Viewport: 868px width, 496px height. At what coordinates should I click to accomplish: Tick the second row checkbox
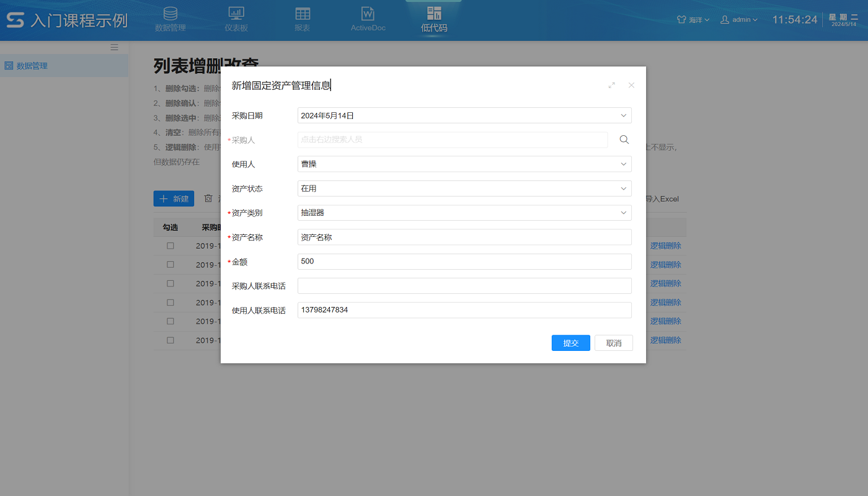pos(170,264)
